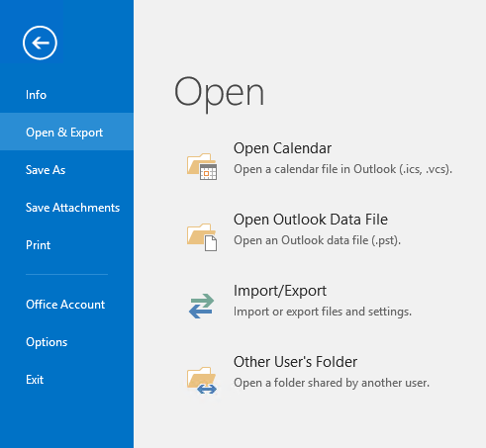This screenshot has width=486, height=448.
Task: Go to Office Account
Action: click(x=66, y=305)
